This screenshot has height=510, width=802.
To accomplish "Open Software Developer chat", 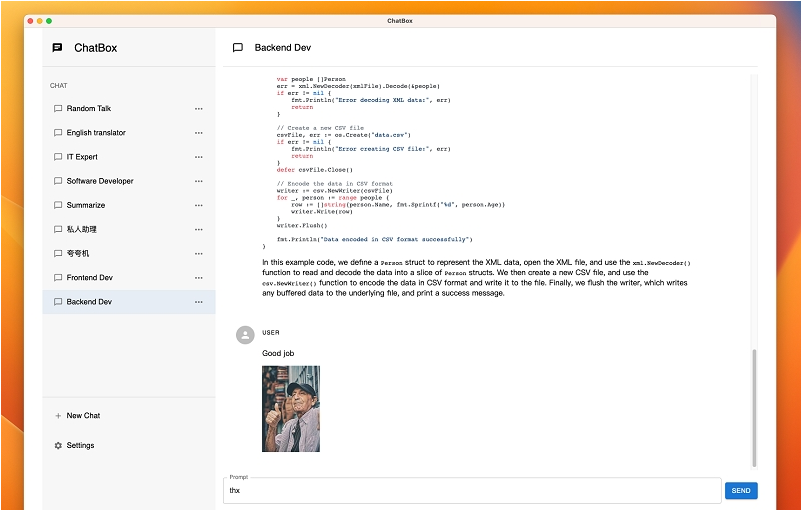I will [x=129, y=181].
